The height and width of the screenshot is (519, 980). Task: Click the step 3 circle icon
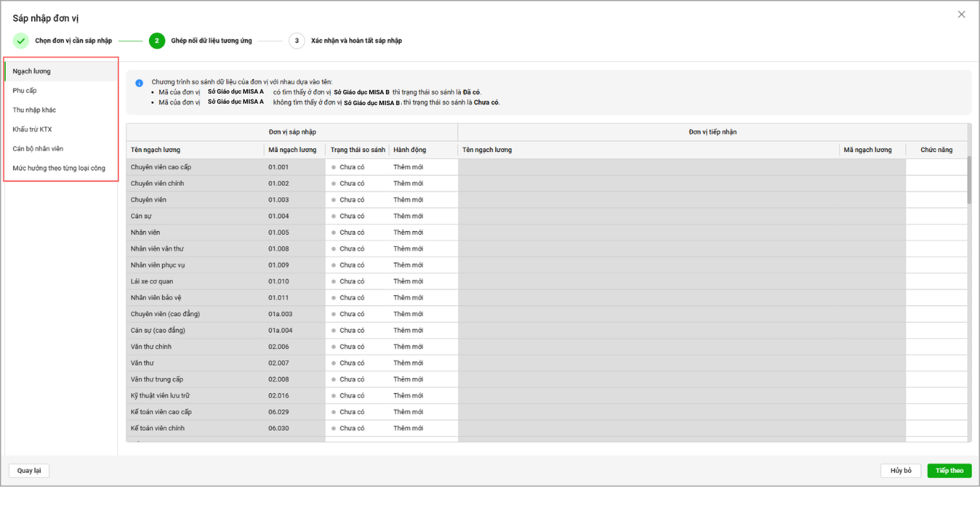pyautogui.click(x=297, y=41)
